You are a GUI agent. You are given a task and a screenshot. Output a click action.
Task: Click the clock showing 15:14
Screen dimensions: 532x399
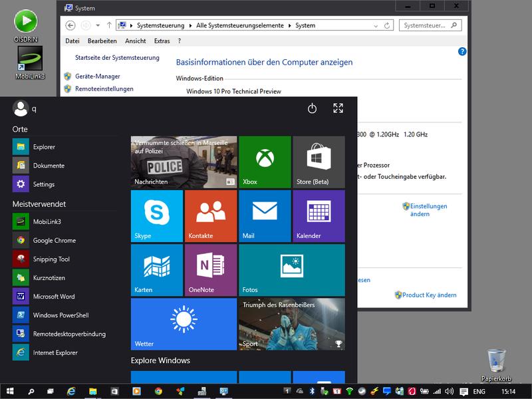508,392
